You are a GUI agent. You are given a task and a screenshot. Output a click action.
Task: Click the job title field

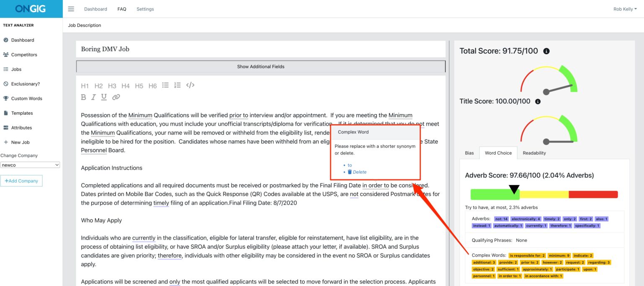tap(260, 49)
